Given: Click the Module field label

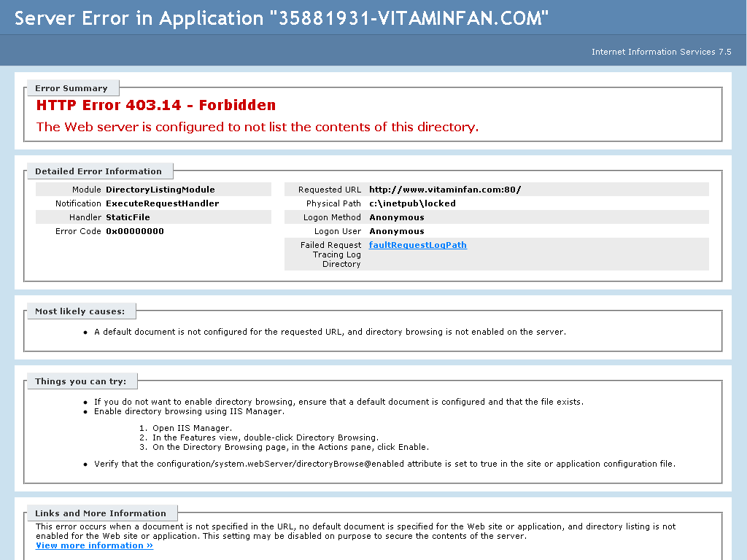Looking at the screenshot, I should coord(87,190).
